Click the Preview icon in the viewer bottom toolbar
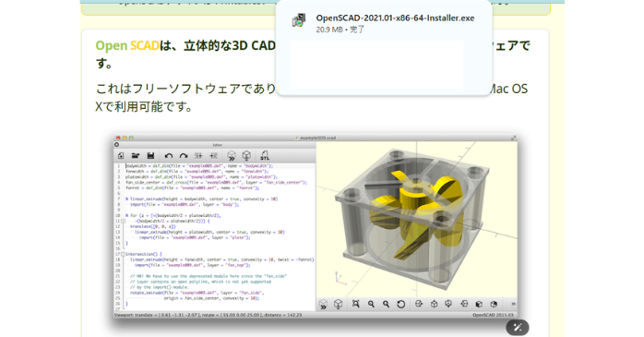 coord(323,304)
